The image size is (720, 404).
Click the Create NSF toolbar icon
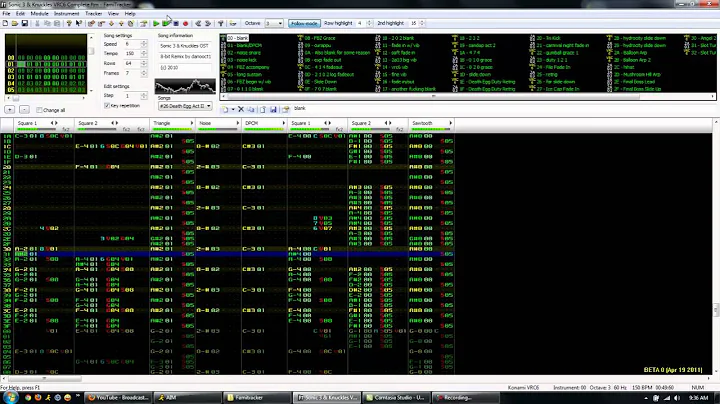click(233, 23)
